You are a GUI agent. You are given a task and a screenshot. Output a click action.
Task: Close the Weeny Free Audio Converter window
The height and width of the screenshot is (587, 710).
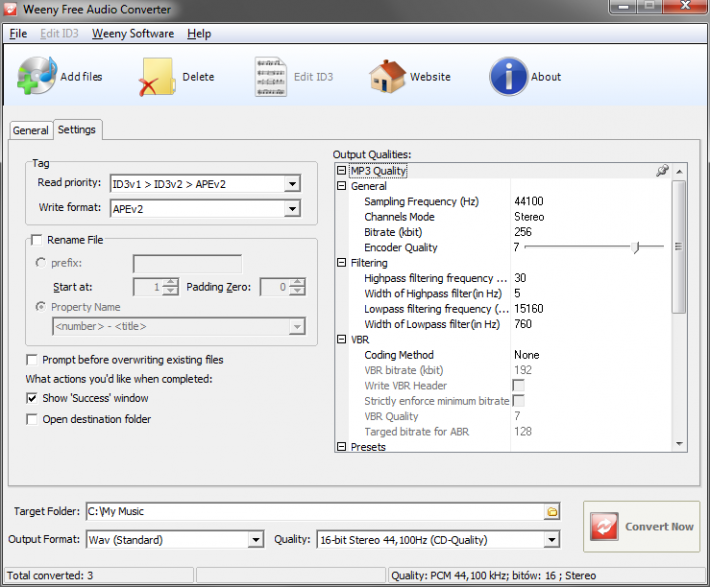coord(685,6)
